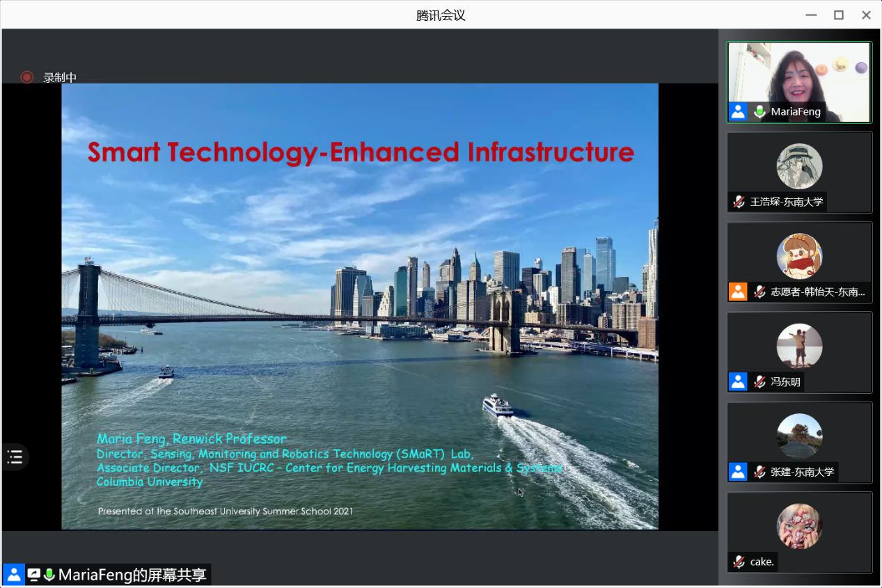Click 张建's landscape avatar
The width and height of the screenshot is (882, 588).
799,436
